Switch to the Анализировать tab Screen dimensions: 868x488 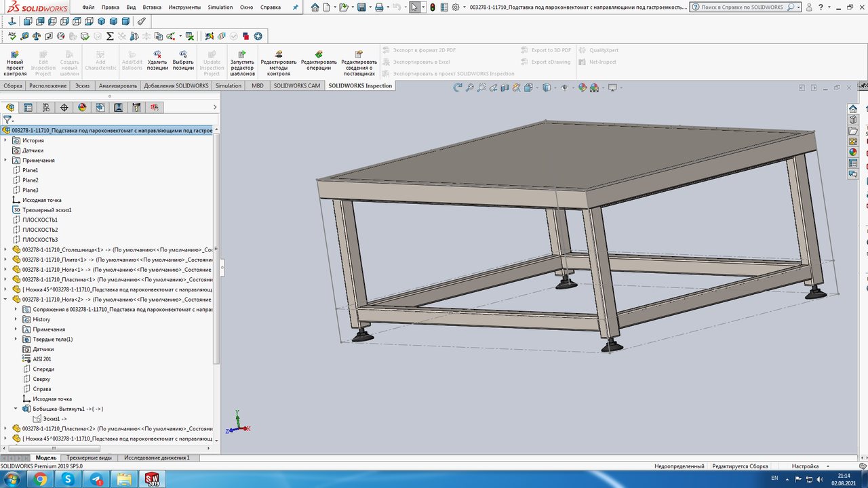click(118, 86)
